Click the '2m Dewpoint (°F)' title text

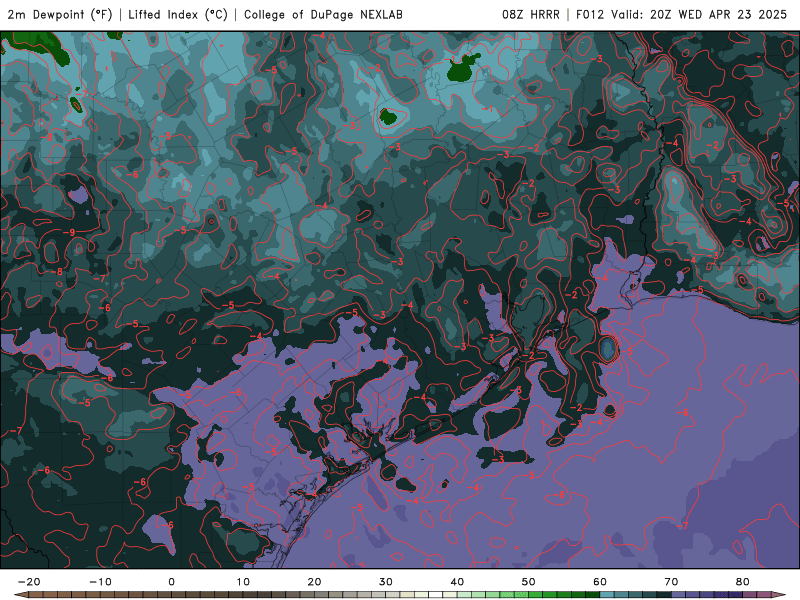60,15
